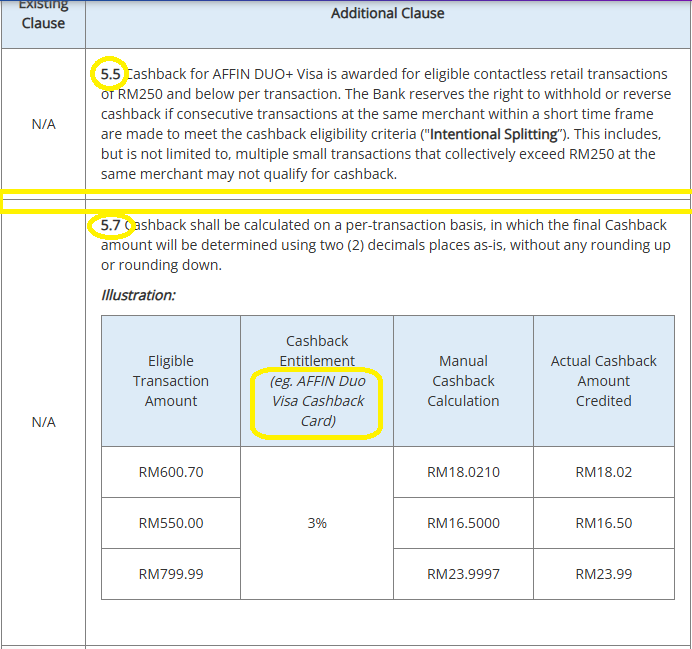Screen dimensions: 692x649
Task: Click the clause number 5.7
Action: (x=110, y=225)
